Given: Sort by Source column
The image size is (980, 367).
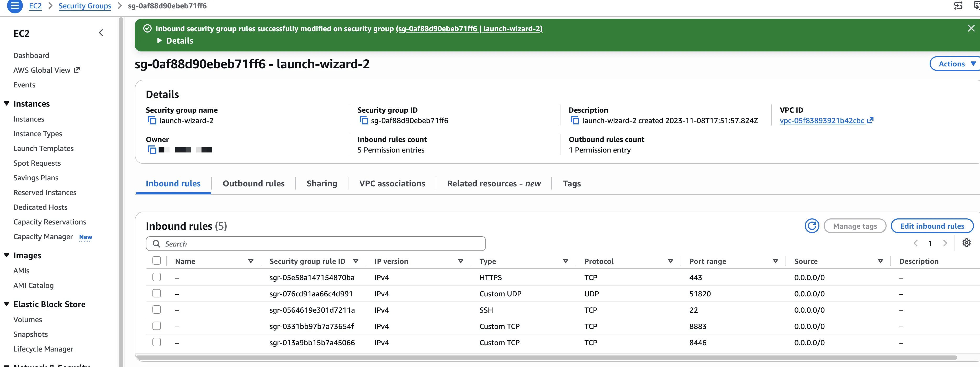Looking at the screenshot, I should tap(880, 261).
